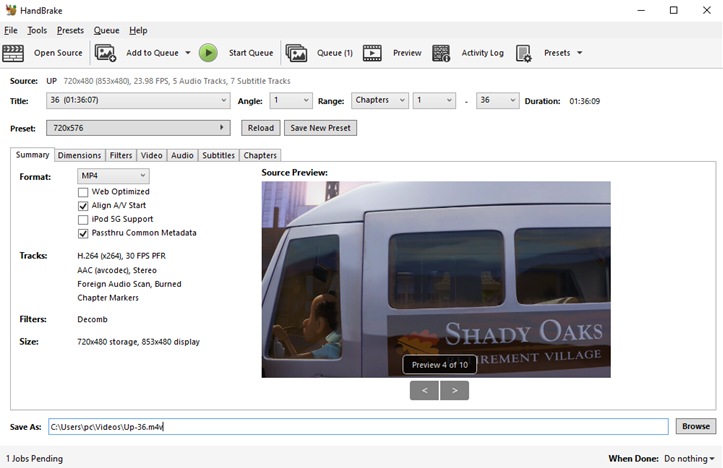Expand the Preset selector showing 720x576
This screenshot has height=468, width=723.
coord(138,128)
